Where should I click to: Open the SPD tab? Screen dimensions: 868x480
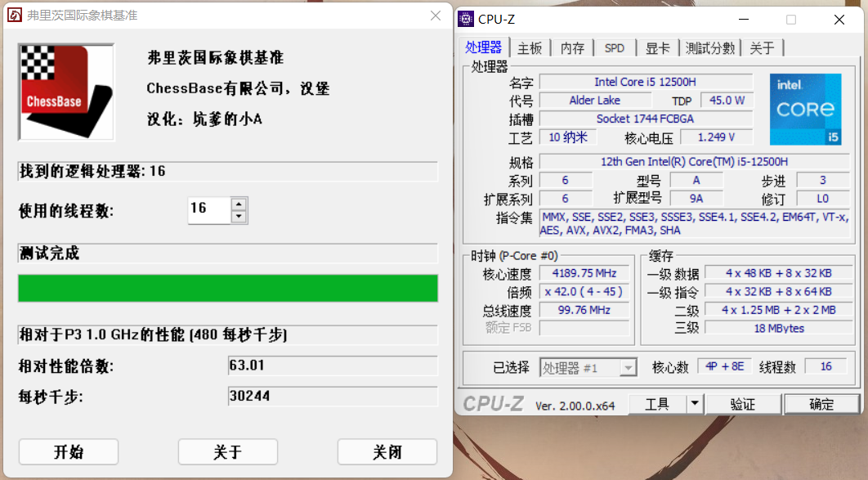(x=615, y=48)
